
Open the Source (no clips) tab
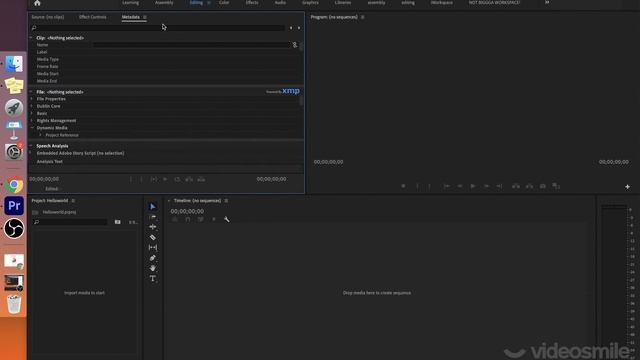tap(48, 17)
